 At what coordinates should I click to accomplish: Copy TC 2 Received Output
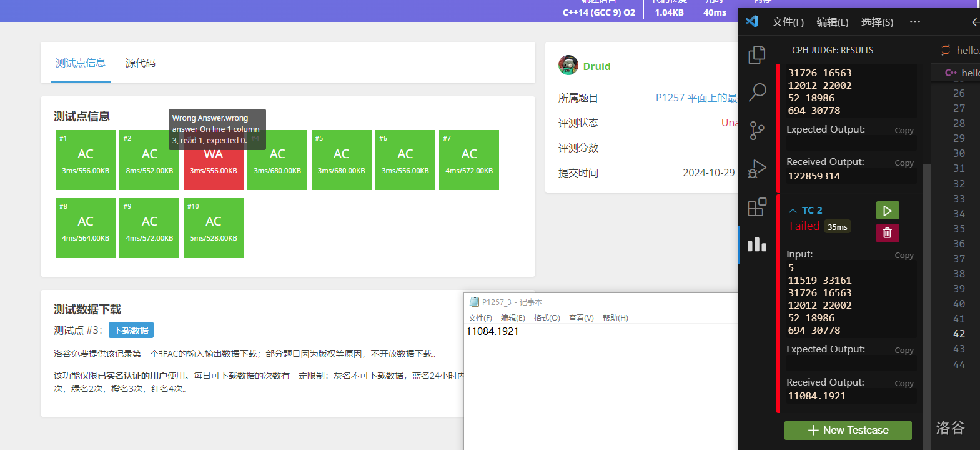tap(903, 383)
